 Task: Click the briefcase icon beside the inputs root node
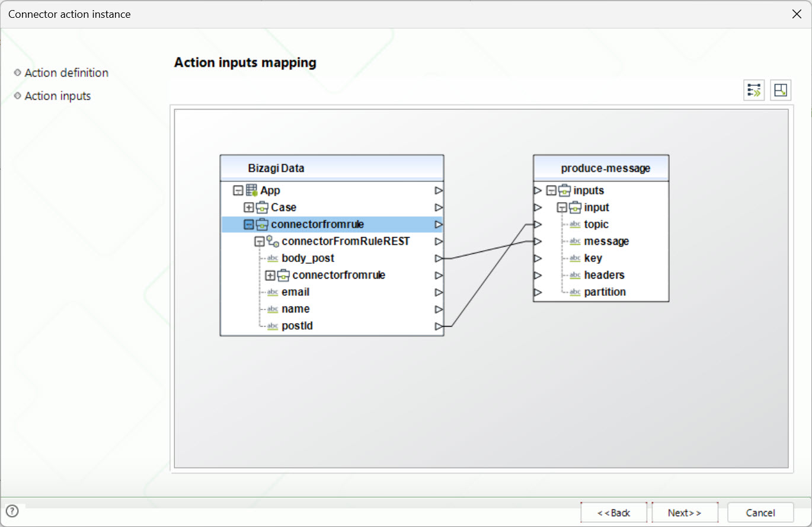tap(564, 190)
